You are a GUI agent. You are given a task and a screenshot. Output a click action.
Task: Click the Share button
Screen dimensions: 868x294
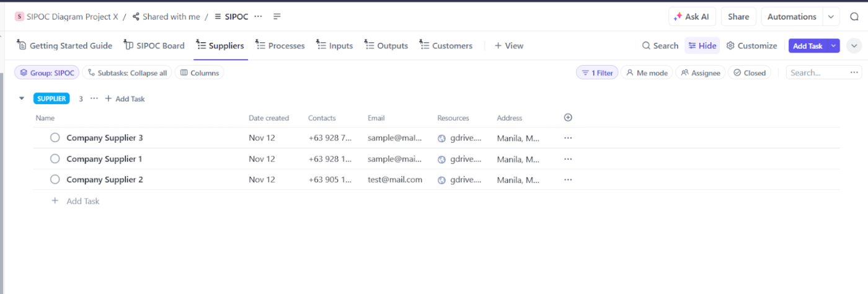point(738,17)
